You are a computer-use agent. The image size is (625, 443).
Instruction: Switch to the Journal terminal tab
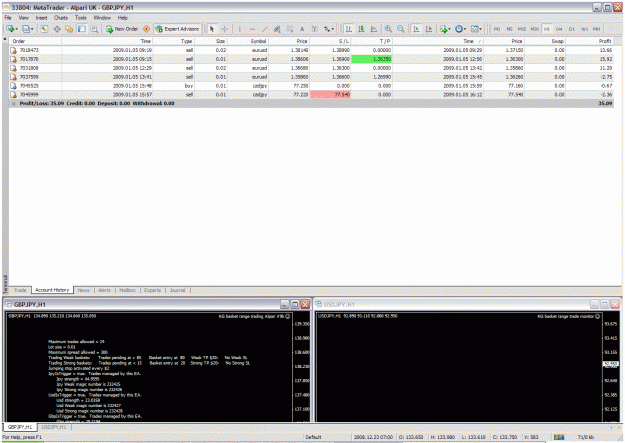click(177, 290)
